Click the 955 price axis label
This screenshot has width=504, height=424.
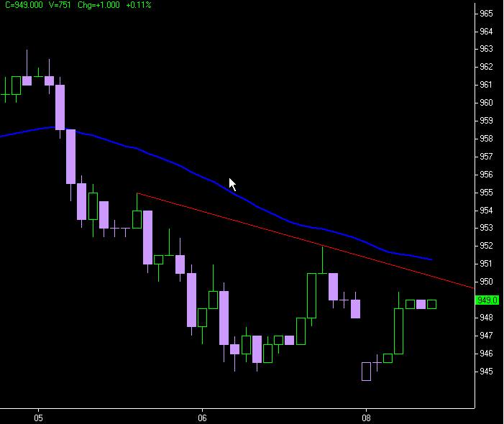(x=486, y=193)
